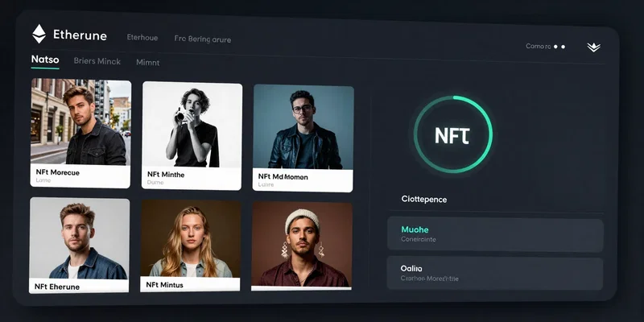Open the NFt Md Momen card
Viewport: 644px width, 322px height.
303,138
